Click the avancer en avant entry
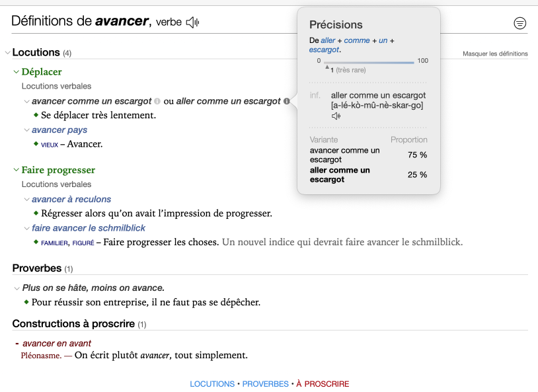 (x=57, y=343)
